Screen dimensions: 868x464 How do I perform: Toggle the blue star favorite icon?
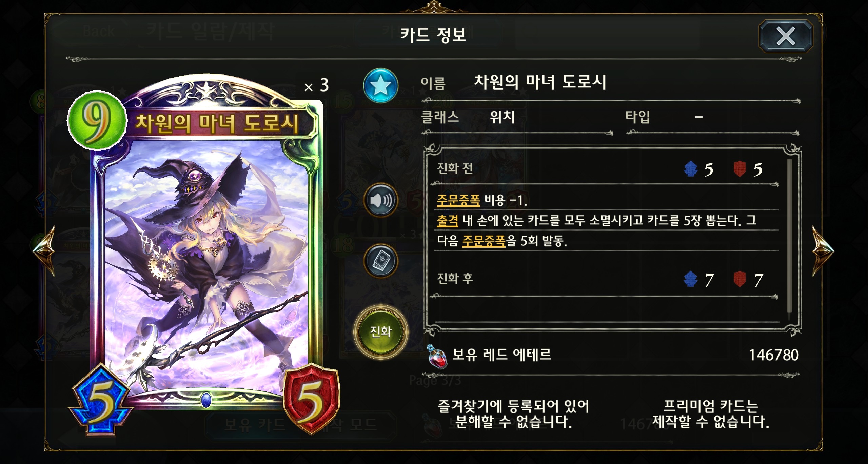(x=380, y=85)
